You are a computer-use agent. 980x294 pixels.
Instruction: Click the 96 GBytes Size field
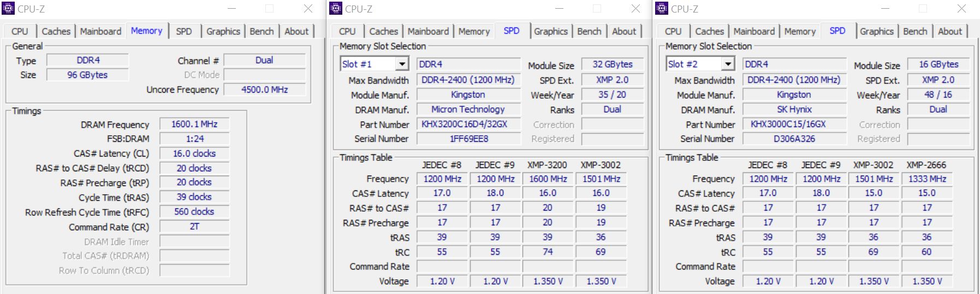(88, 75)
